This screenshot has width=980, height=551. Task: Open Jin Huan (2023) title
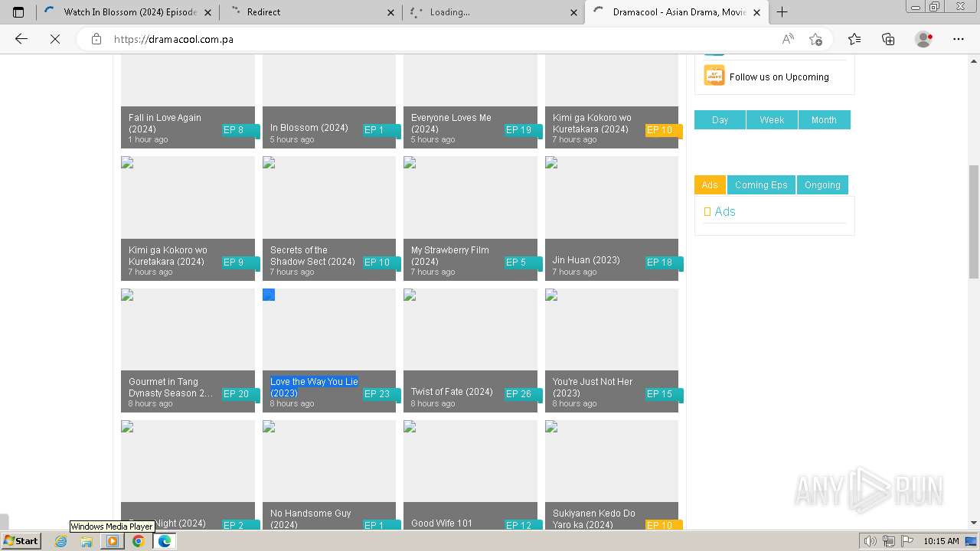(x=586, y=260)
